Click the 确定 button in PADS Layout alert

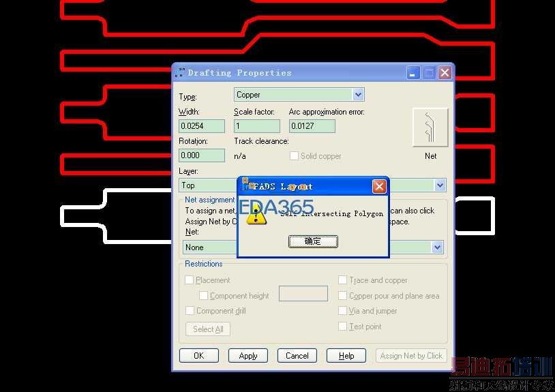click(x=313, y=241)
